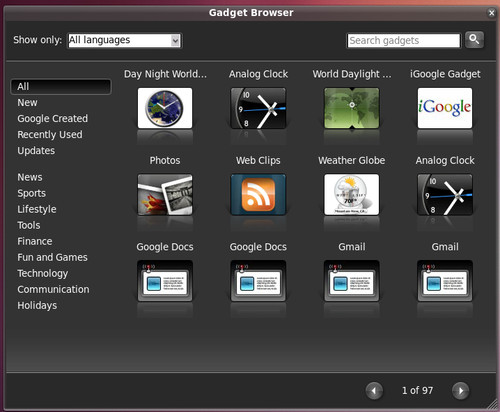Go to the previous gadget page
Image resolution: width=500 pixels, height=412 pixels.
coord(374,390)
